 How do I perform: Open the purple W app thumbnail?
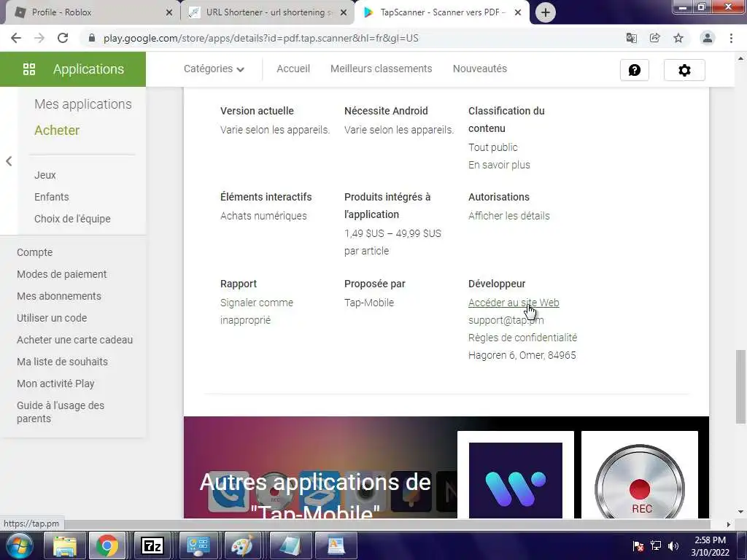516,480
